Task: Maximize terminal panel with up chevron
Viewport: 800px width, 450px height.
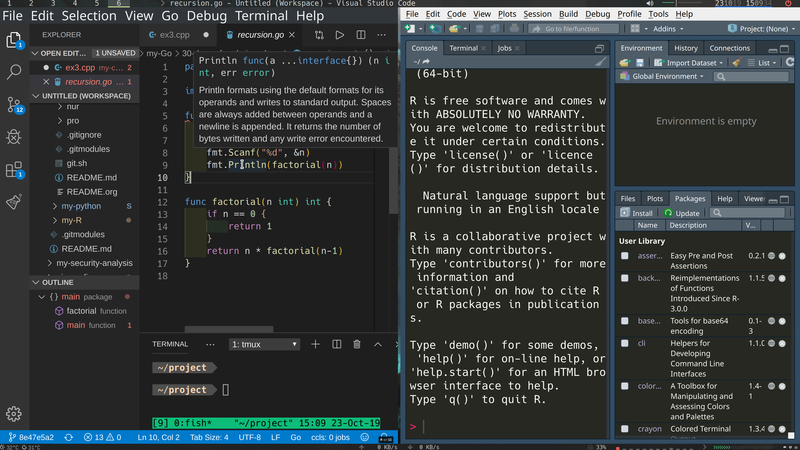Action: click(x=378, y=344)
